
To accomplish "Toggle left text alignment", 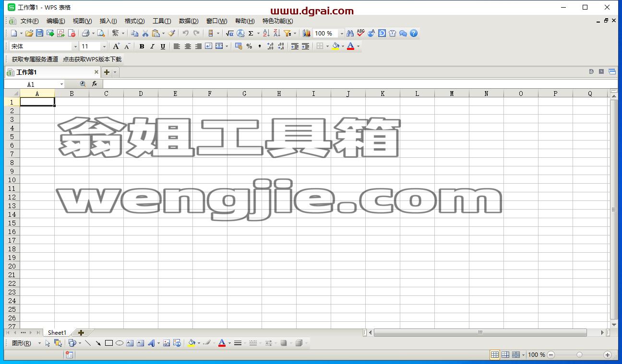I will [177, 47].
